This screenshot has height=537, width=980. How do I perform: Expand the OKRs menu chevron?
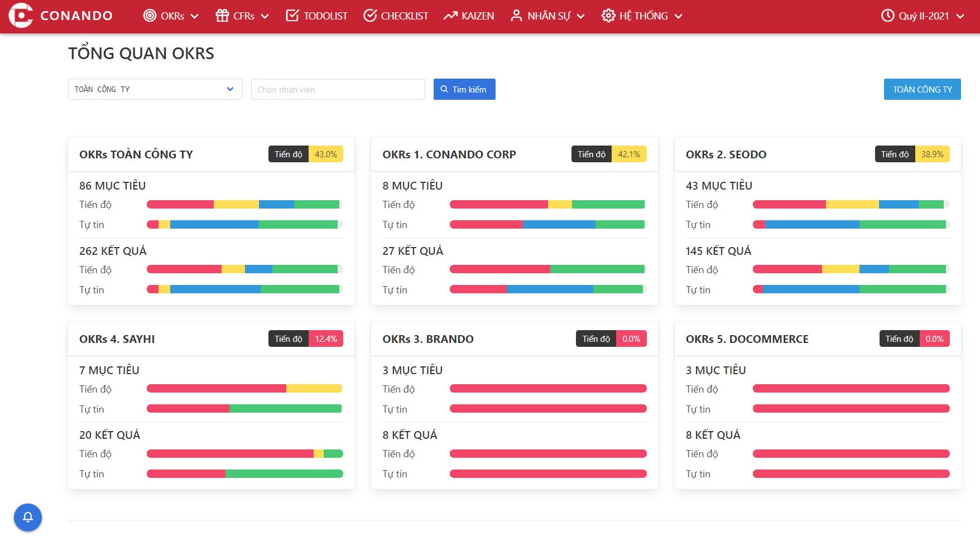[x=194, y=16]
